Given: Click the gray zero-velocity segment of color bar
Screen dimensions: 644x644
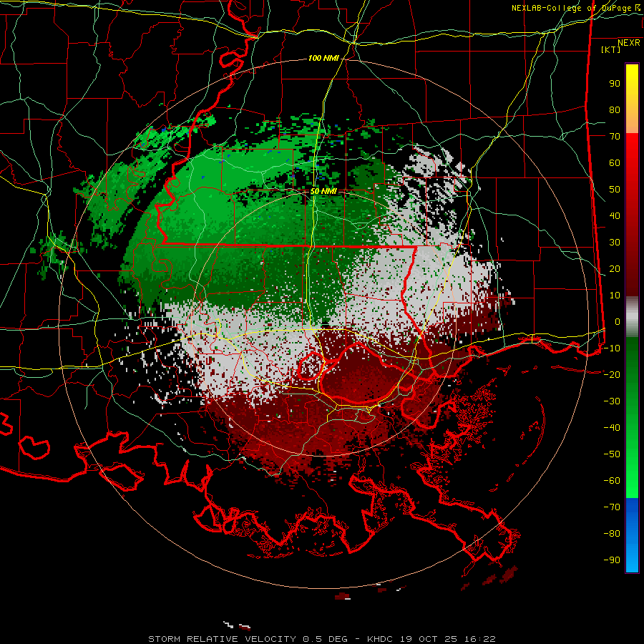Looking at the screenshot, I should 632,317.
